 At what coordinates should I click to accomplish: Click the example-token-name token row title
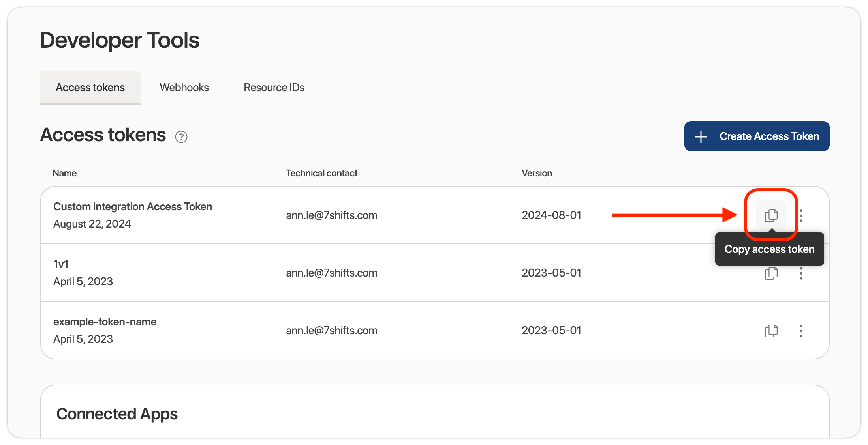[105, 322]
